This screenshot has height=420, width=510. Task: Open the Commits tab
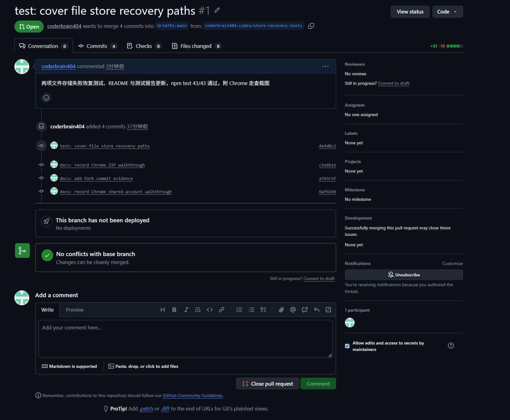(97, 46)
